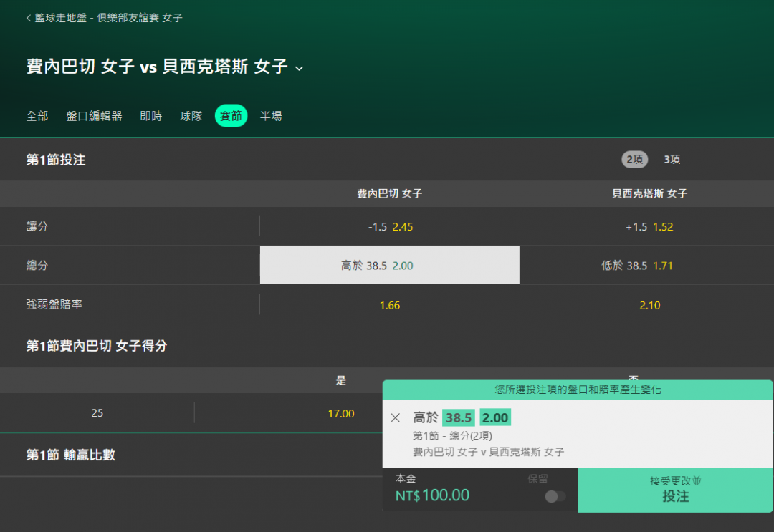The image size is (774, 532).
Task: Click the 第1節 - 總分(2項) bet slip description
Action: (x=452, y=436)
